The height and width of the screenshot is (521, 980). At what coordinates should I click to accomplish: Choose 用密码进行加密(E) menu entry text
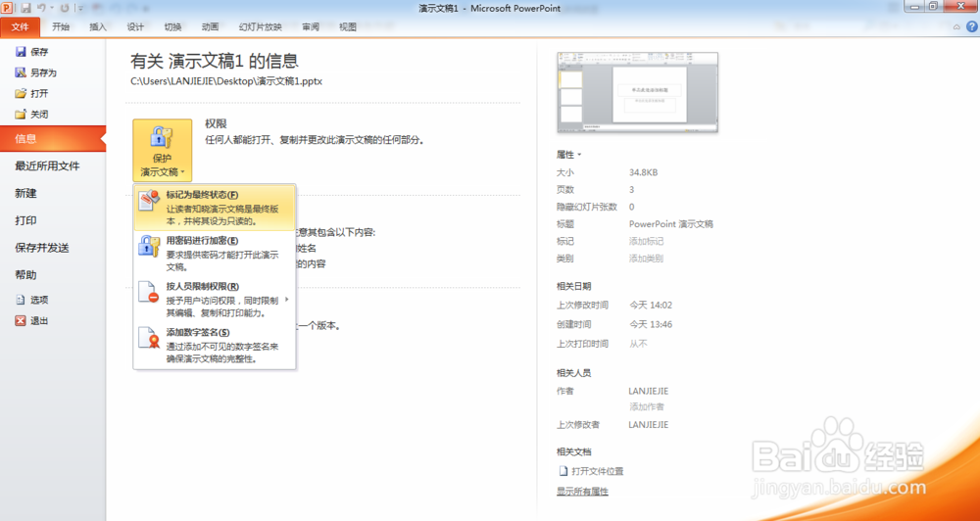pyautogui.click(x=203, y=241)
